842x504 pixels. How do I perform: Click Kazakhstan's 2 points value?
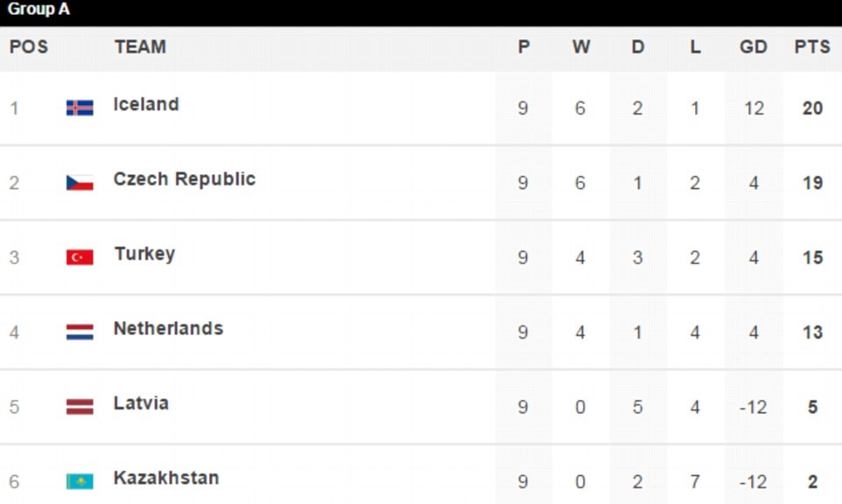click(812, 482)
